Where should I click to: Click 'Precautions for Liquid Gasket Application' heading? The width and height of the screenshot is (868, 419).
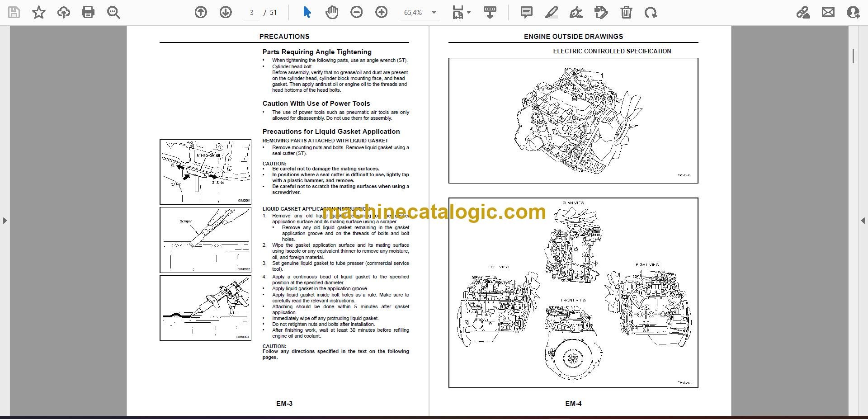coord(331,132)
